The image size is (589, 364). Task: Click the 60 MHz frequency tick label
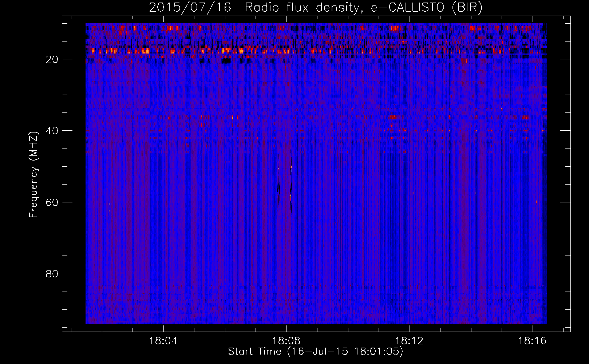click(x=52, y=202)
